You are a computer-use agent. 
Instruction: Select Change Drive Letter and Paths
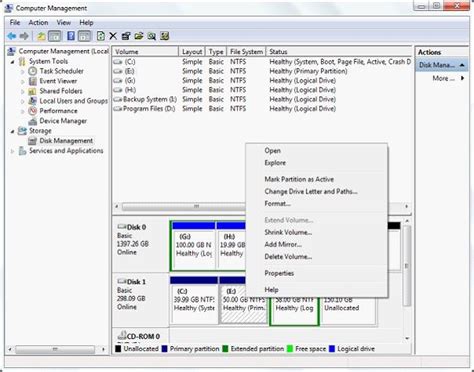(311, 192)
